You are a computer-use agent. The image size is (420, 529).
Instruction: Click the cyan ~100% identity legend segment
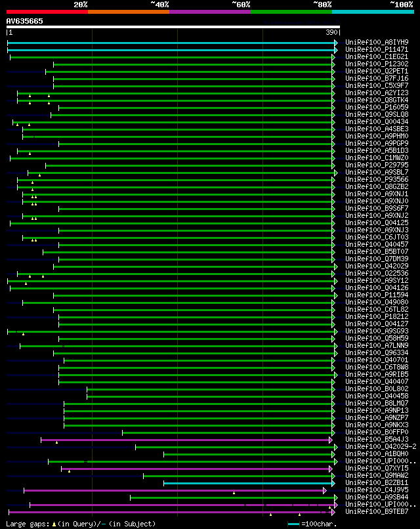[x=373, y=12]
